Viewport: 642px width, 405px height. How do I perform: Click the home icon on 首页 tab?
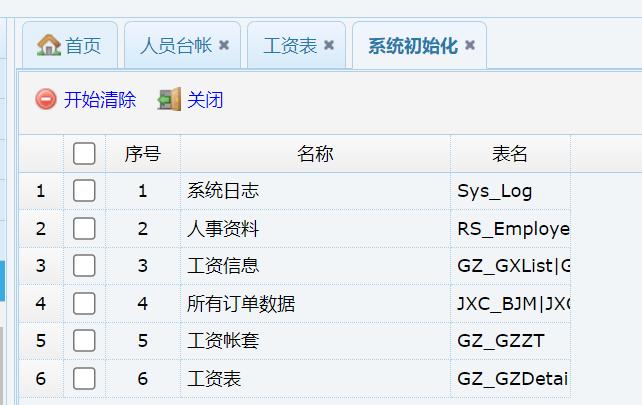click(48, 46)
